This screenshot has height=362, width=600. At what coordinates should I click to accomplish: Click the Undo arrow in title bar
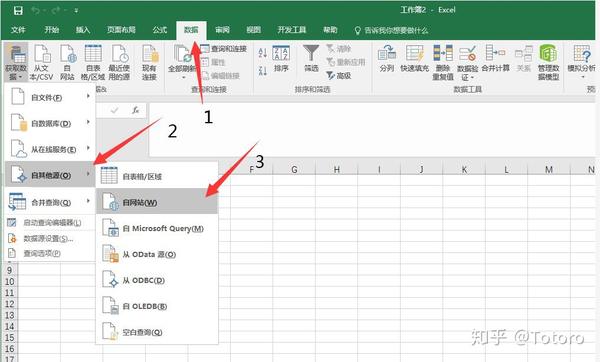(36, 10)
